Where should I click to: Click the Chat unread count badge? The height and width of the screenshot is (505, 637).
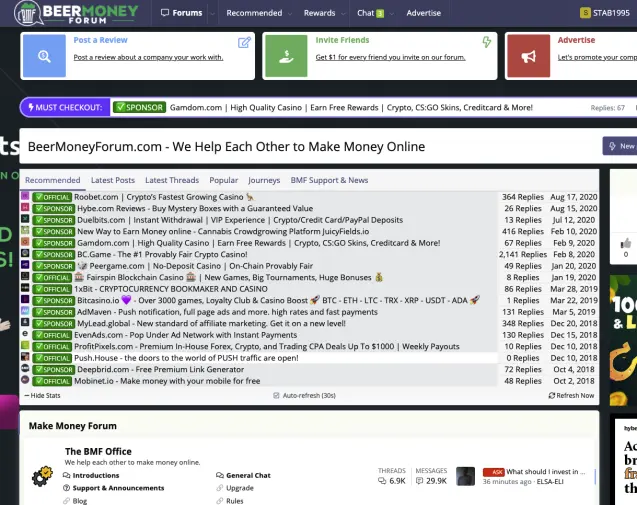380,13
